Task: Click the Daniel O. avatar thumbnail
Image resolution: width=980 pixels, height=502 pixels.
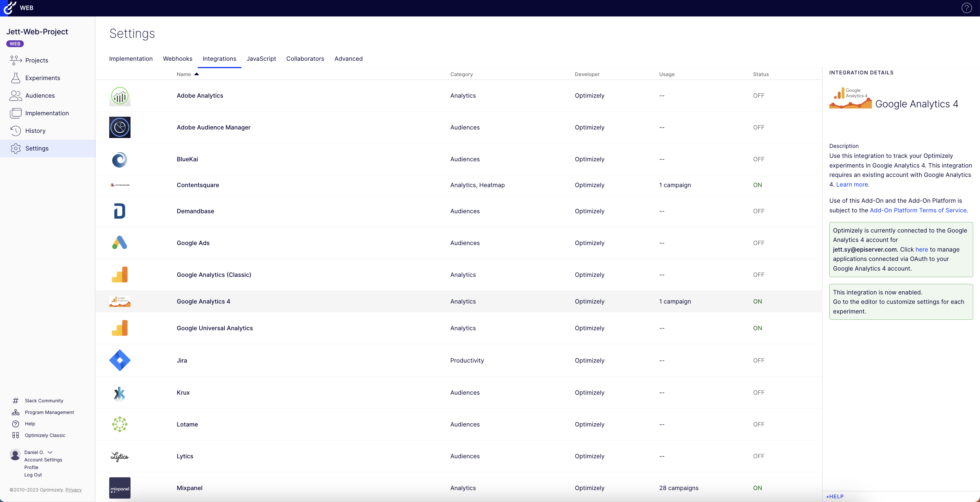Action: click(15, 455)
